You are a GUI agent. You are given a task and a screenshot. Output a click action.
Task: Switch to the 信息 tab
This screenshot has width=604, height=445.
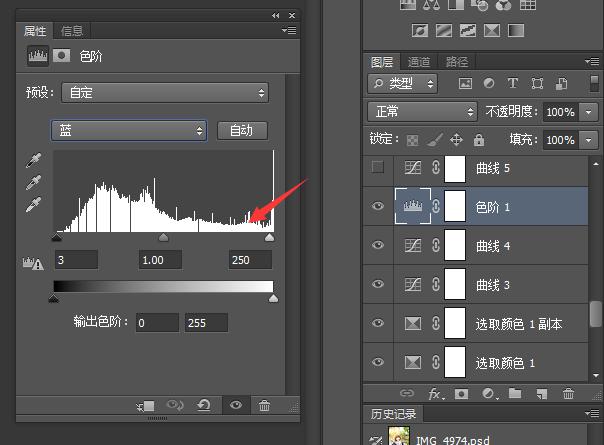pyautogui.click(x=72, y=31)
